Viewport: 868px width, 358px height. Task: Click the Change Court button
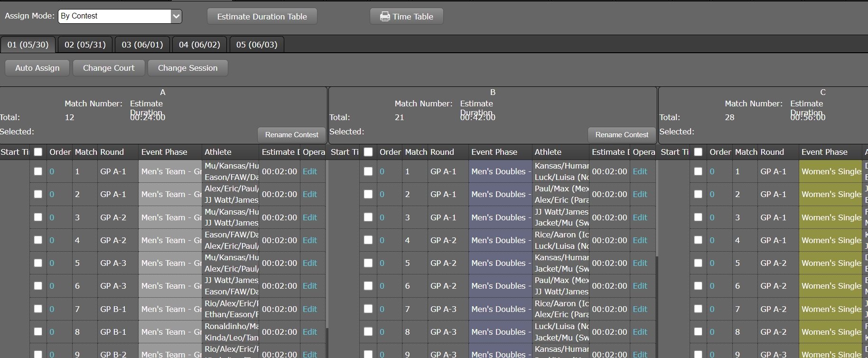point(109,68)
